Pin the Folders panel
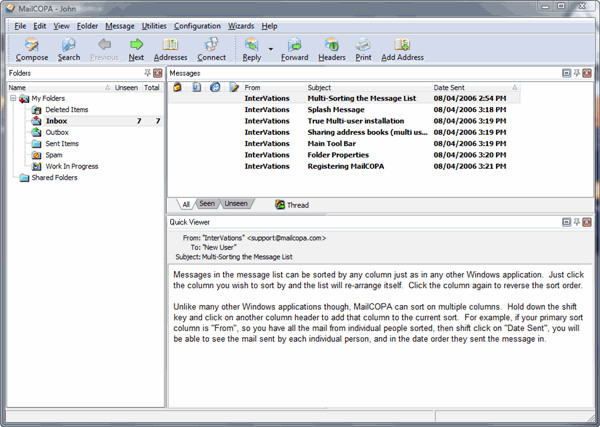This screenshot has width=600, height=427. click(147, 73)
